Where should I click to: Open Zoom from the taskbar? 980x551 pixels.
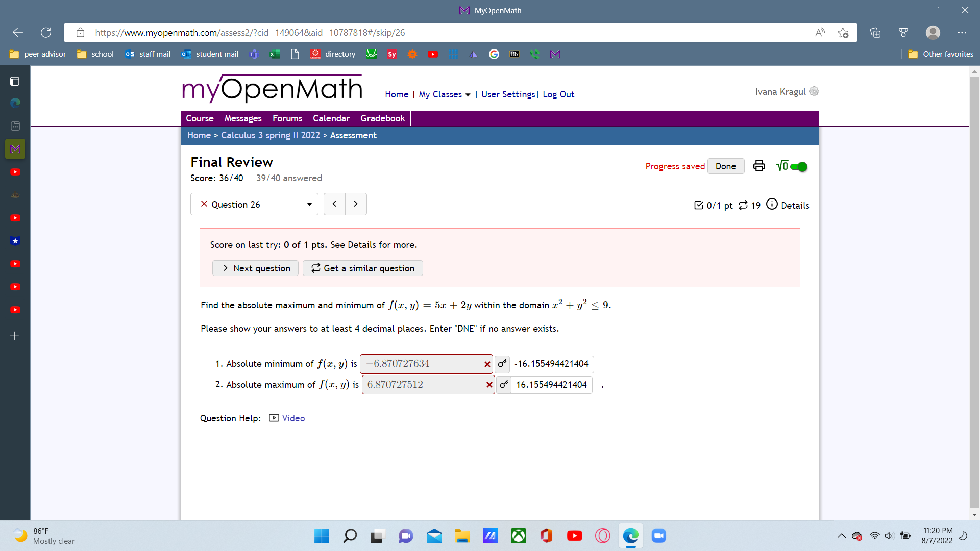[x=658, y=536]
